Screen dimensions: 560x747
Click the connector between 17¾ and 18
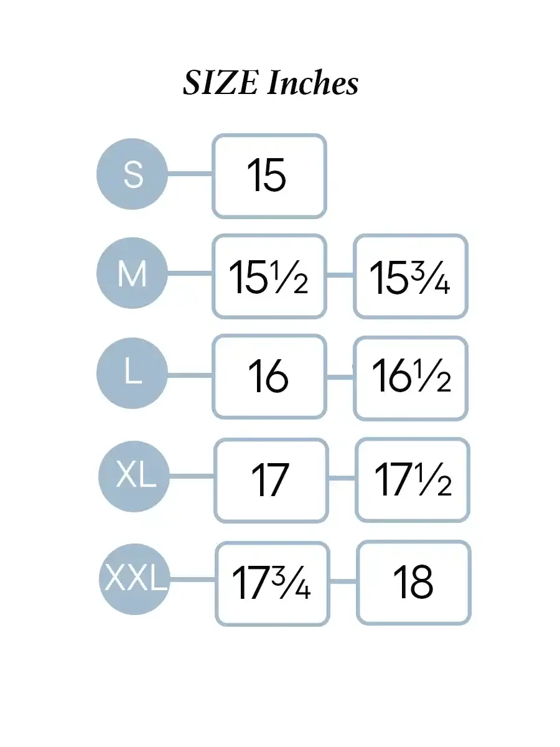(343, 581)
